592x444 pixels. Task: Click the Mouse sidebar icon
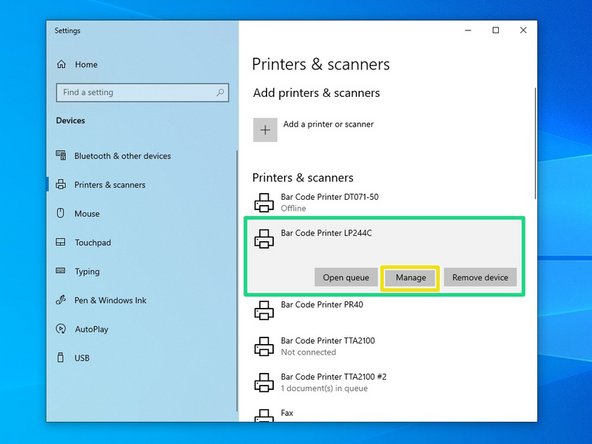pyautogui.click(x=60, y=213)
